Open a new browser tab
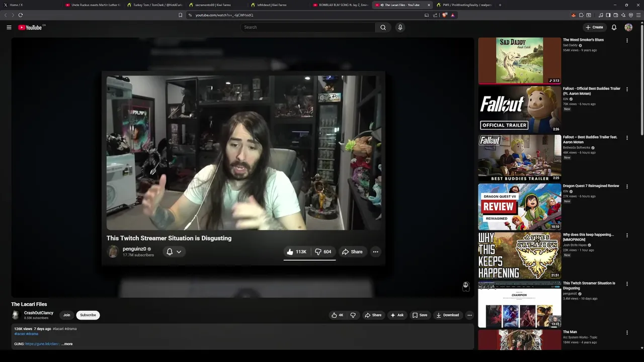The image size is (644, 362). tap(500, 5)
